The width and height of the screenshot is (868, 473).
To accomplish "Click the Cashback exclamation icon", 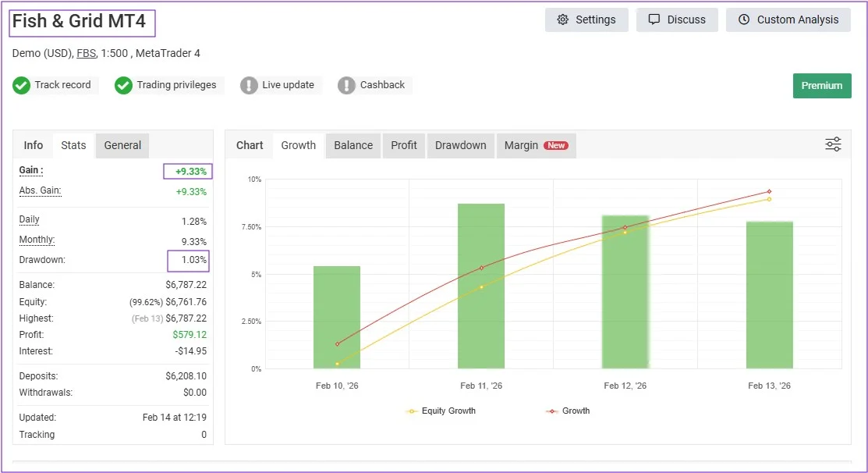I will pyautogui.click(x=346, y=85).
